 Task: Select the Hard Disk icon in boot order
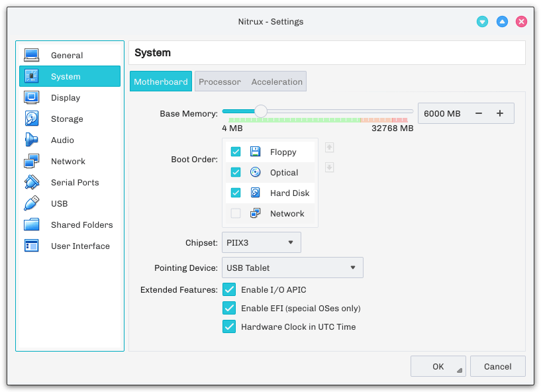point(256,193)
